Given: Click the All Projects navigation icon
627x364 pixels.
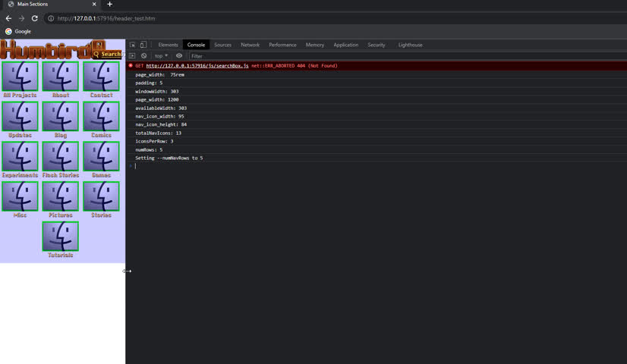Looking at the screenshot, I should pos(20,77).
